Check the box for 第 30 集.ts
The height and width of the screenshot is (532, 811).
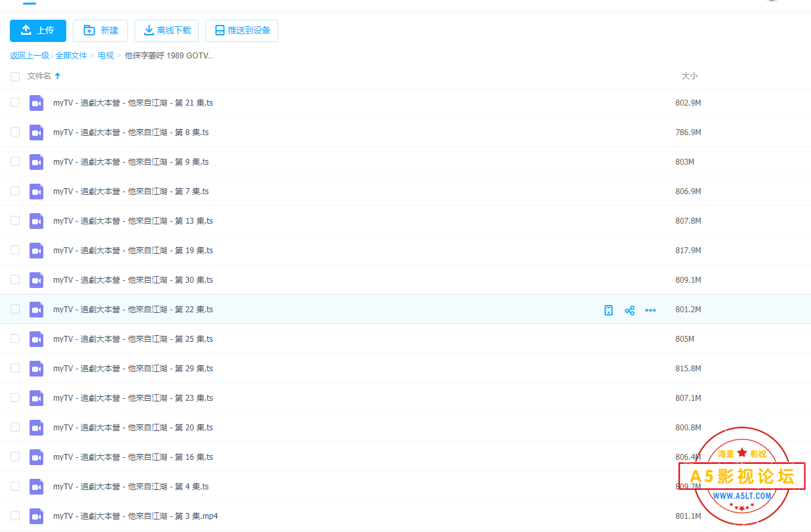(x=15, y=279)
